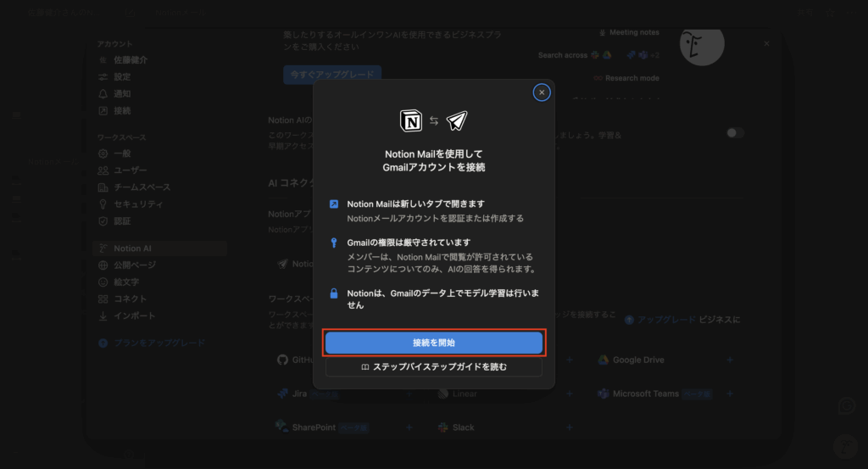The height and width of the screenshot is (469, 868).
Task: Click the blue key icon for Gmail permissions
Action: [335, 243]
